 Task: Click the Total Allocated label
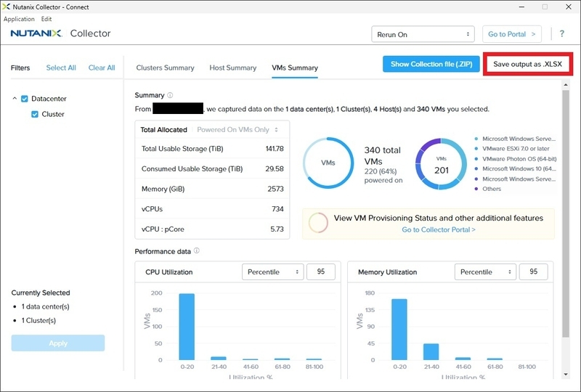[164, 130]
